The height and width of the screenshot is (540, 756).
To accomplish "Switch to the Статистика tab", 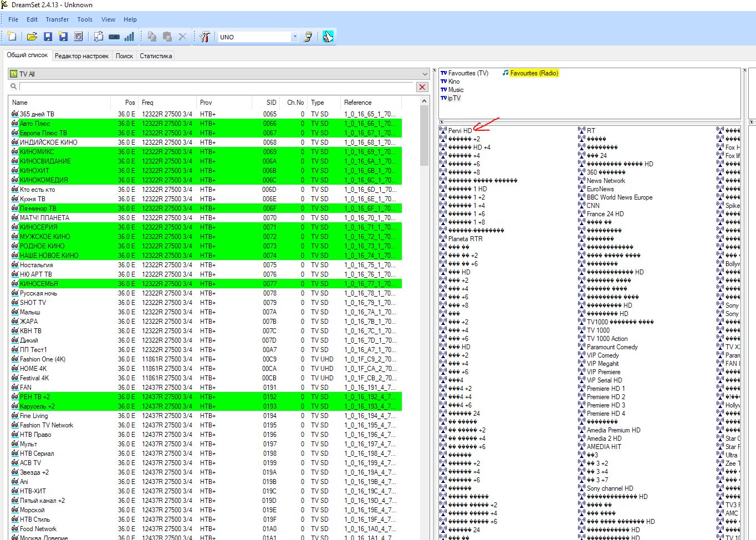I will pyautogui.click(x=156, y=56).
